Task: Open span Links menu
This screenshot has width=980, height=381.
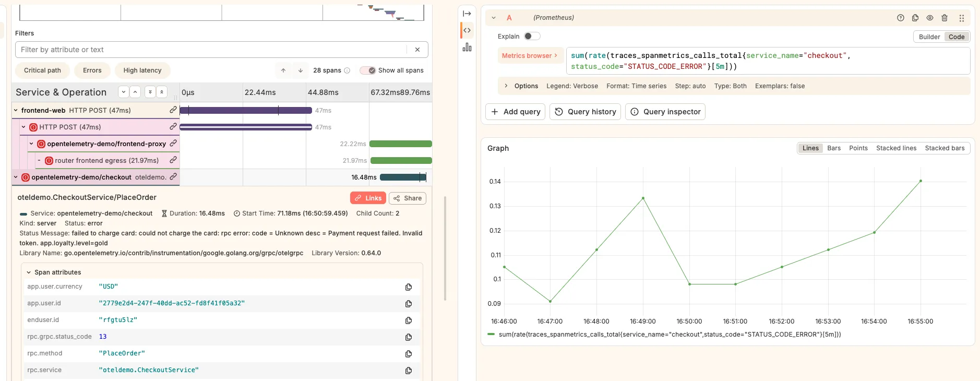Action: (x=368, y=198)
